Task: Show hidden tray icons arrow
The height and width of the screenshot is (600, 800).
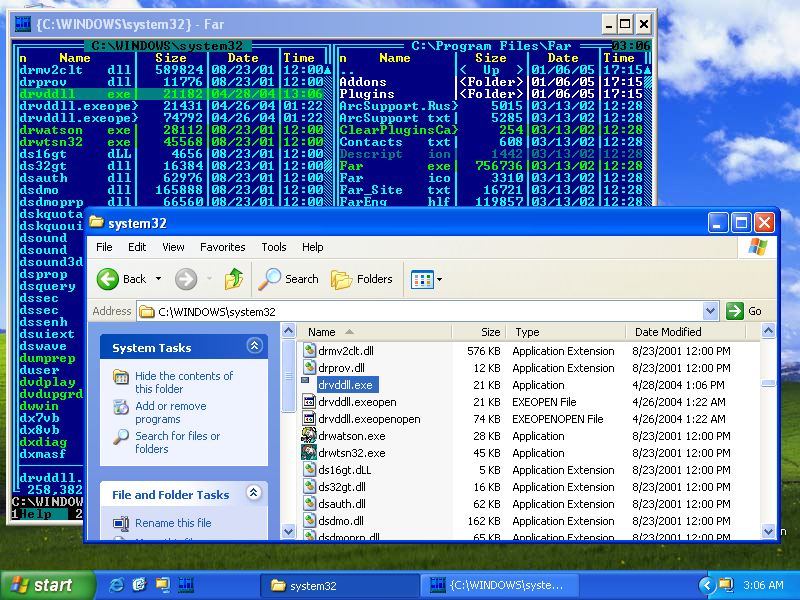Action: click(x=707, y=585)
